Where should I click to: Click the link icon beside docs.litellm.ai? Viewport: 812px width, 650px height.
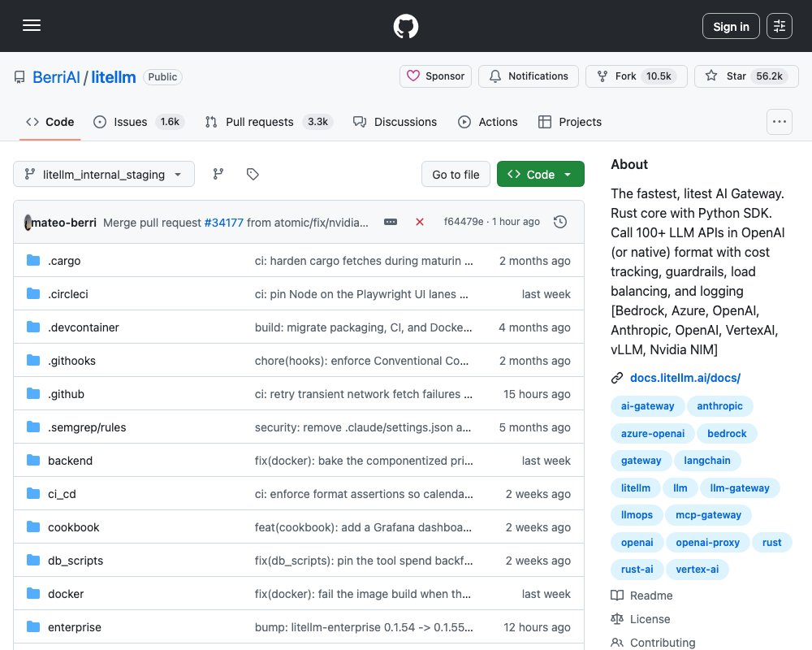617,378
